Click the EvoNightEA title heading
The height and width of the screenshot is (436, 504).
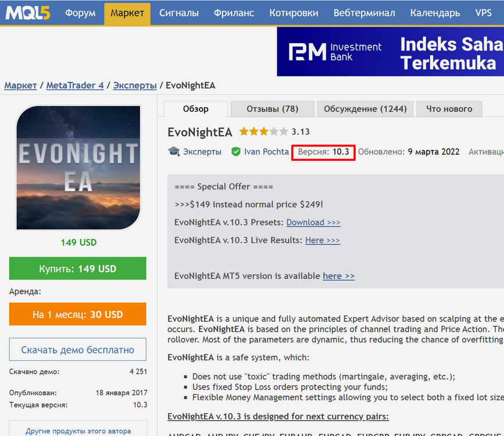(200, 132)
